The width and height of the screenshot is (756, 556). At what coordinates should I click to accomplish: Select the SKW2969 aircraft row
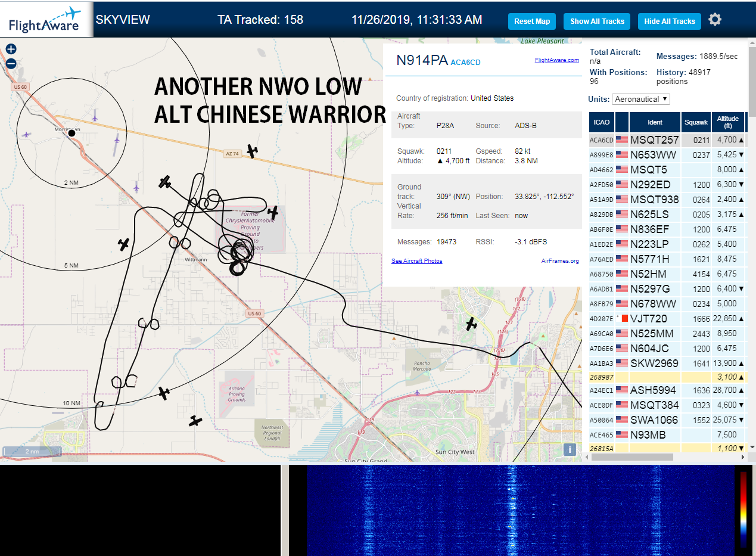[667, 364]
